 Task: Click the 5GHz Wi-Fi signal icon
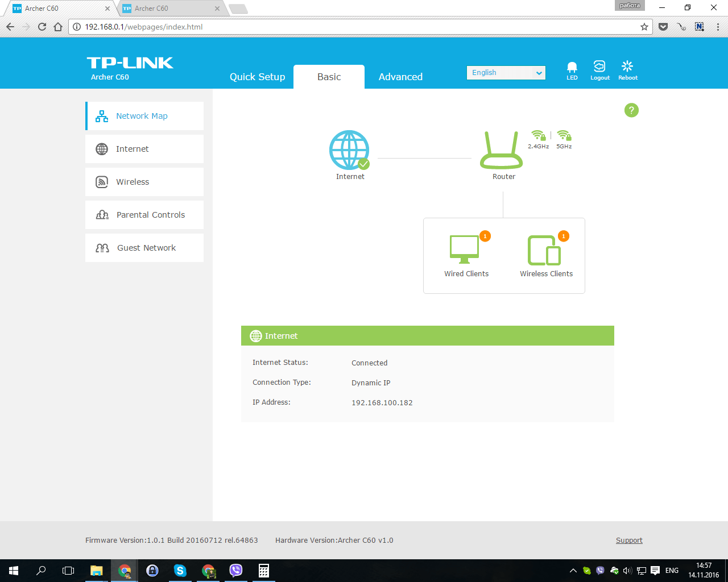(564, 136)
